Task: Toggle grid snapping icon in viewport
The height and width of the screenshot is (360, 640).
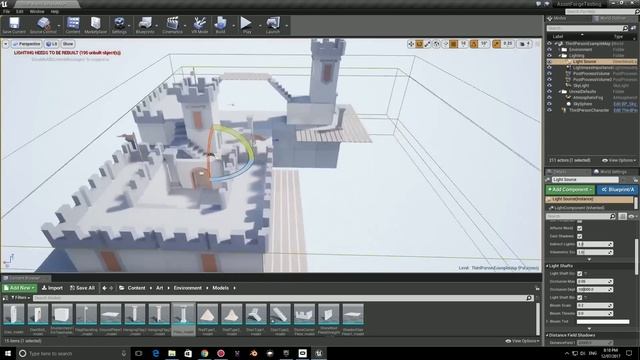Action: (x=453, y=44)
